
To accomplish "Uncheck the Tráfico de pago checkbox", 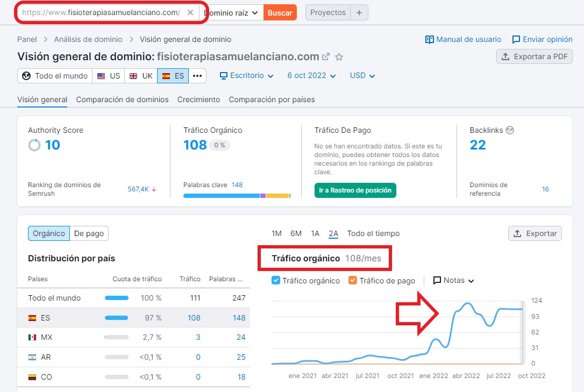I will click(353, 281).
